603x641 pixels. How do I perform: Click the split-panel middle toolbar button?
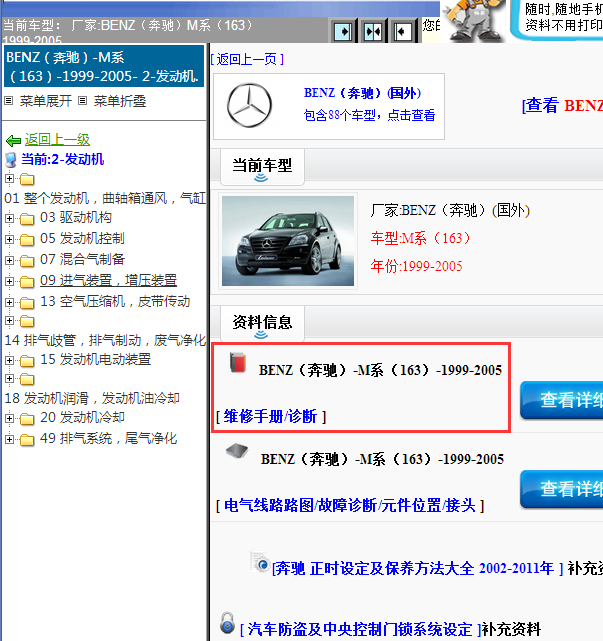click(x=372, y=31)
